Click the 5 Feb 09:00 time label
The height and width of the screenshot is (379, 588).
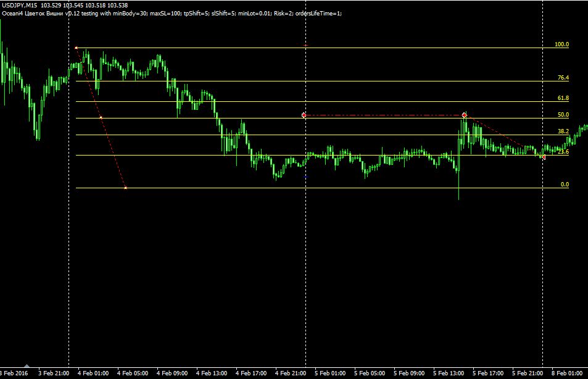409,373
